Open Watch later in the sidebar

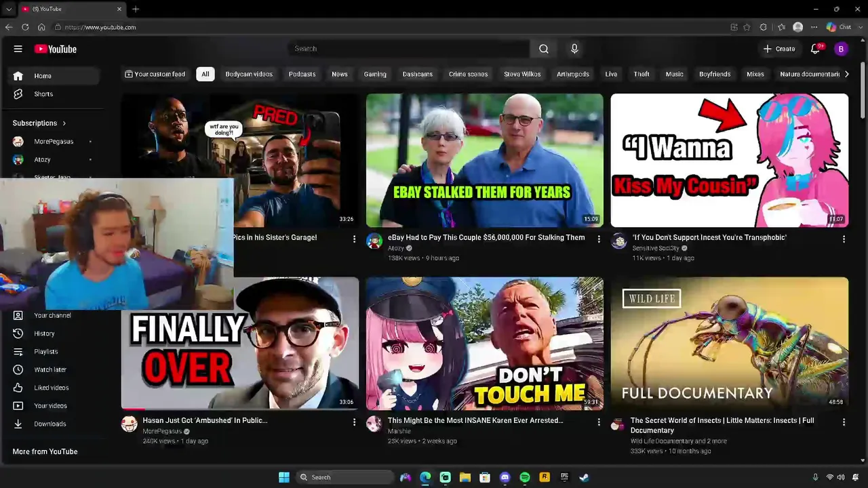click(52, 369)
